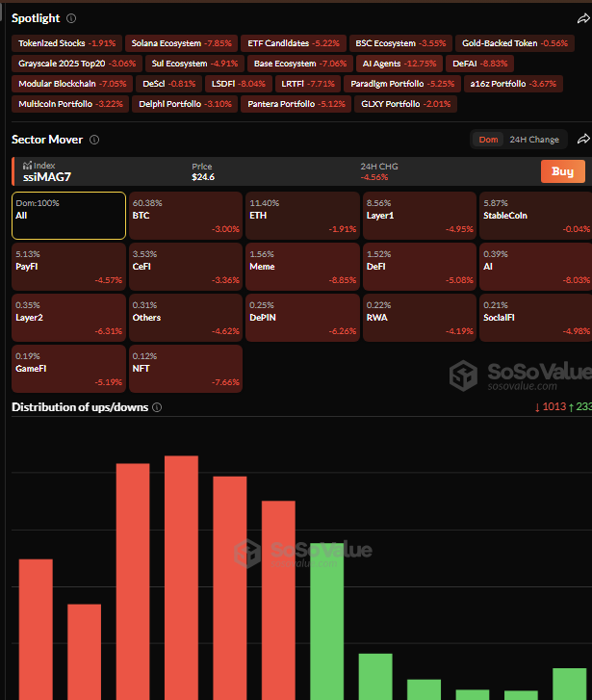Click the Distribution of ups/downs info icon
Viewport: 592px width, 700px height.
tap(157, 407)
